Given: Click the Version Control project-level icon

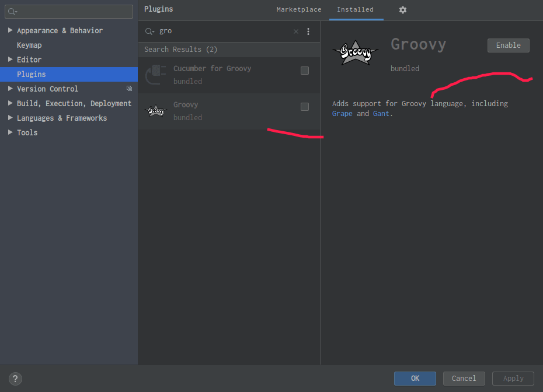Looking at the screenshot, I should 129,89.
